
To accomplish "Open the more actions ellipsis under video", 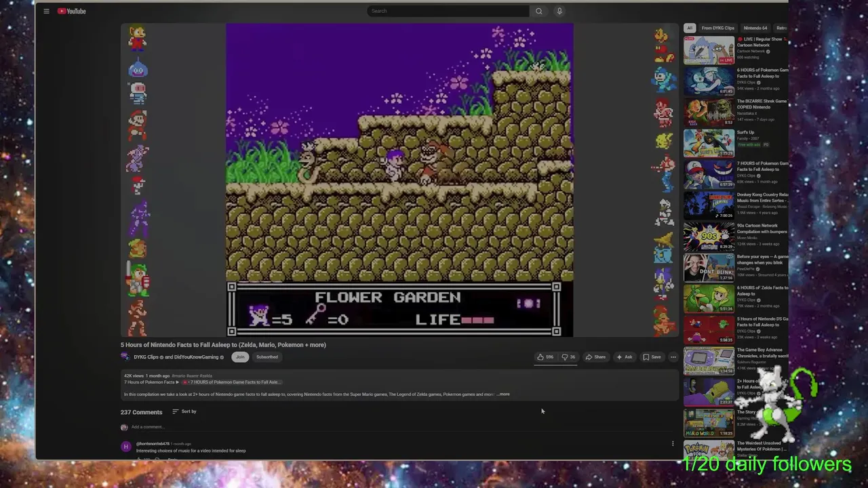I will click(x=673, y=357).
